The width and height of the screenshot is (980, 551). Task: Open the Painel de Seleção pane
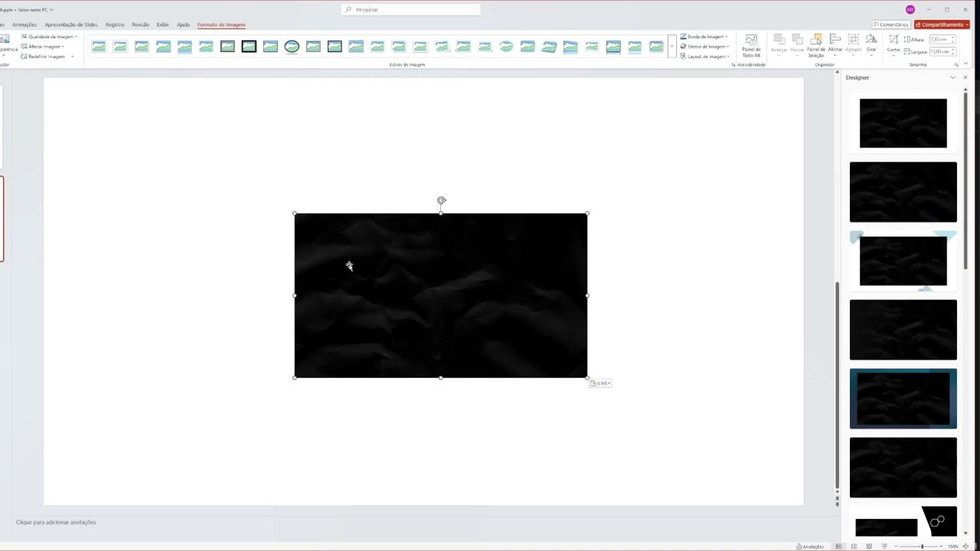point(816,46)
